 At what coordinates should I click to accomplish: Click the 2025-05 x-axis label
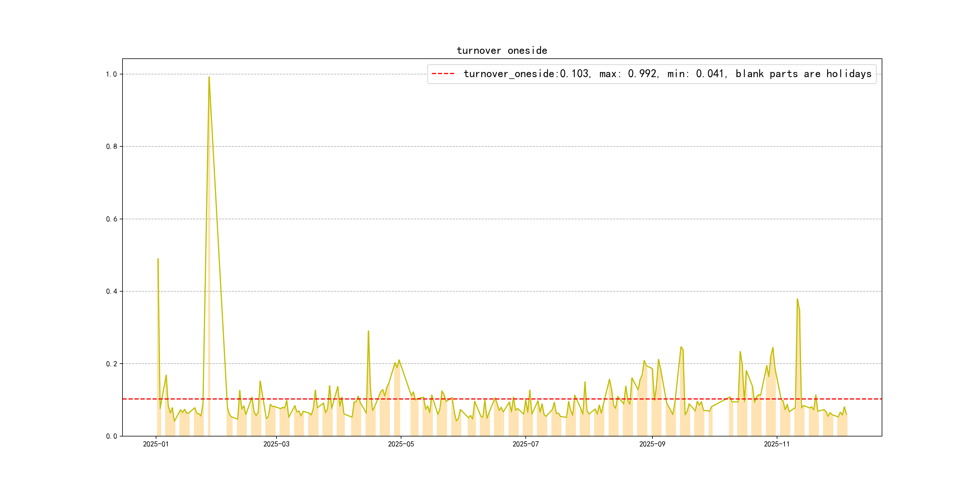[x=400, y=444]
